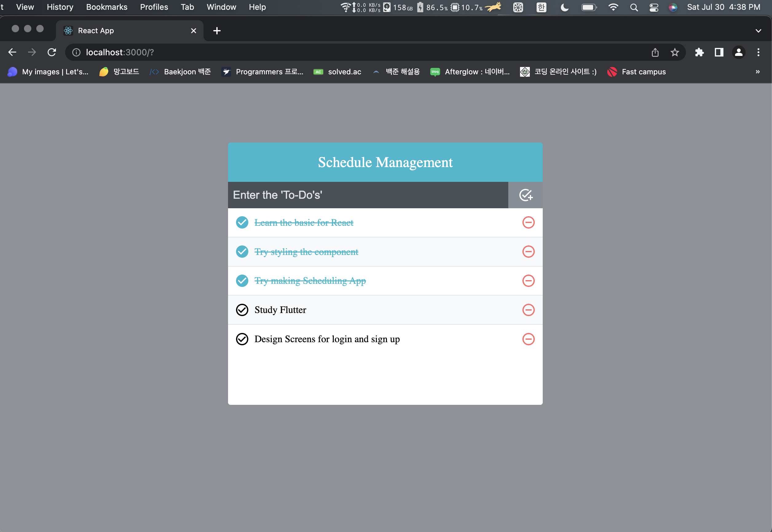Image resolution: width=772 pixels, height=532 pixels.
Task: Reload the current page
Action: 52,52
